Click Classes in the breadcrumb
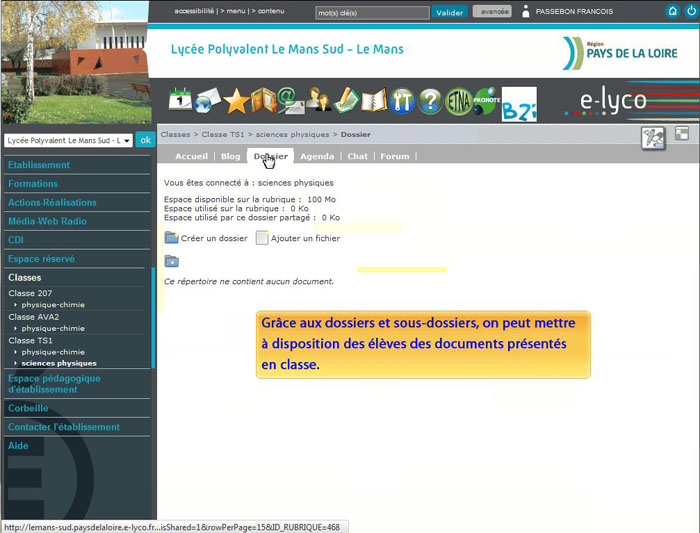Screen dimensions: 700x533 coord(175,134)
